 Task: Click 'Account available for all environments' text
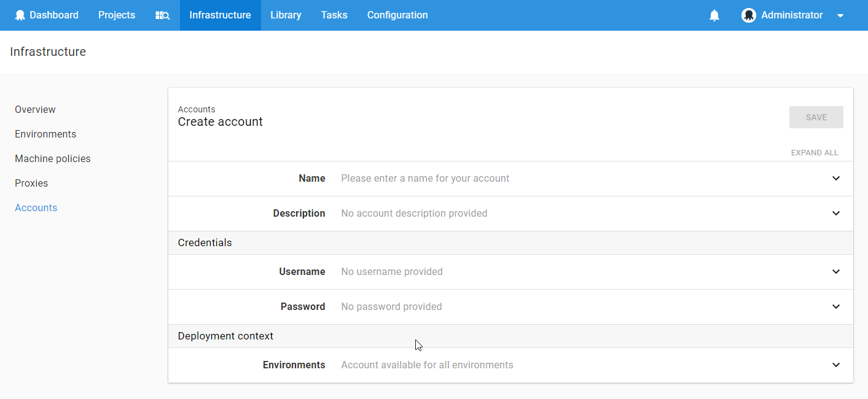[x=427, y=365]
